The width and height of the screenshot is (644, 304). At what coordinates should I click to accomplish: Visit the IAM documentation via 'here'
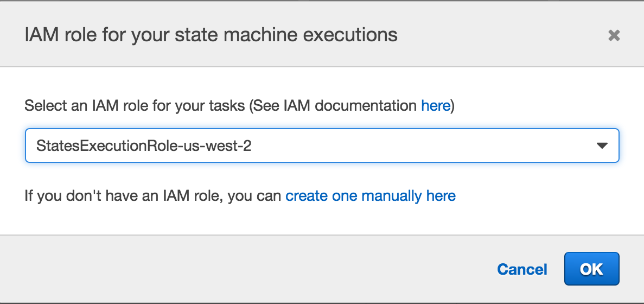click(436, 105)
